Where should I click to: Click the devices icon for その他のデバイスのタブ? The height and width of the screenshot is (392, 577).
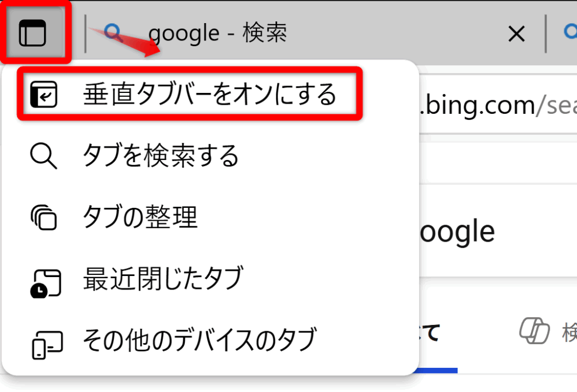(47, 345)
